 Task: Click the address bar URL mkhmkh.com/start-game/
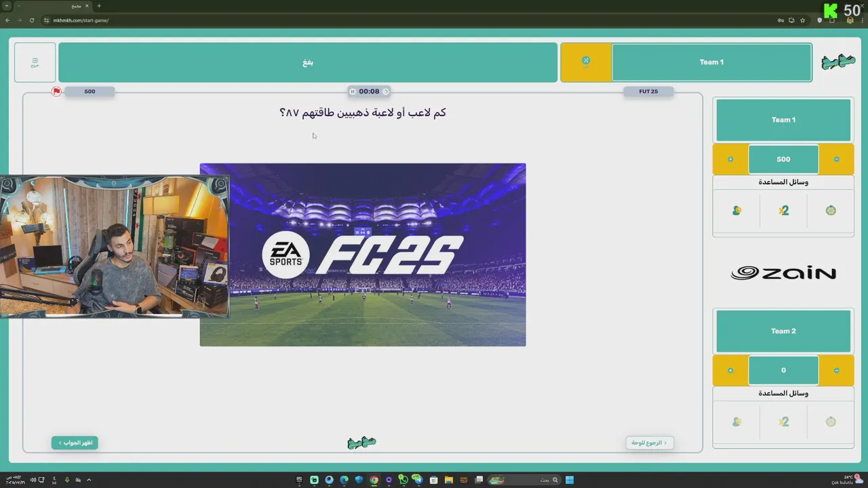point(81,20)
